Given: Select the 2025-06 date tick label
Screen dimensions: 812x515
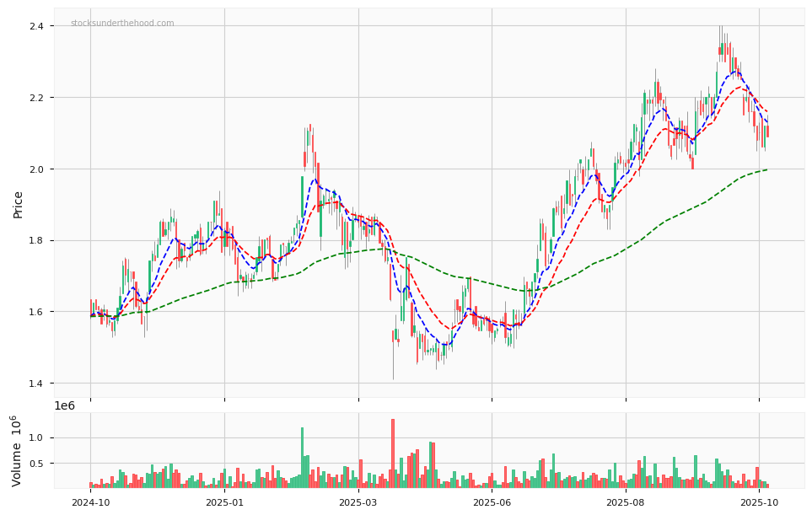Looking at the screenshot, I should (x=492, y=502).
